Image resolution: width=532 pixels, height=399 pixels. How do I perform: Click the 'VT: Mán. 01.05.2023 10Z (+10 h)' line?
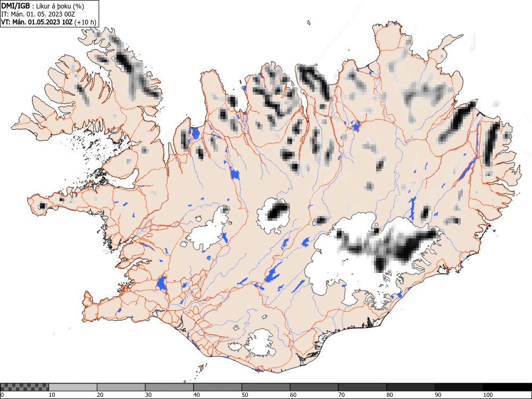[x=49, y=22]
